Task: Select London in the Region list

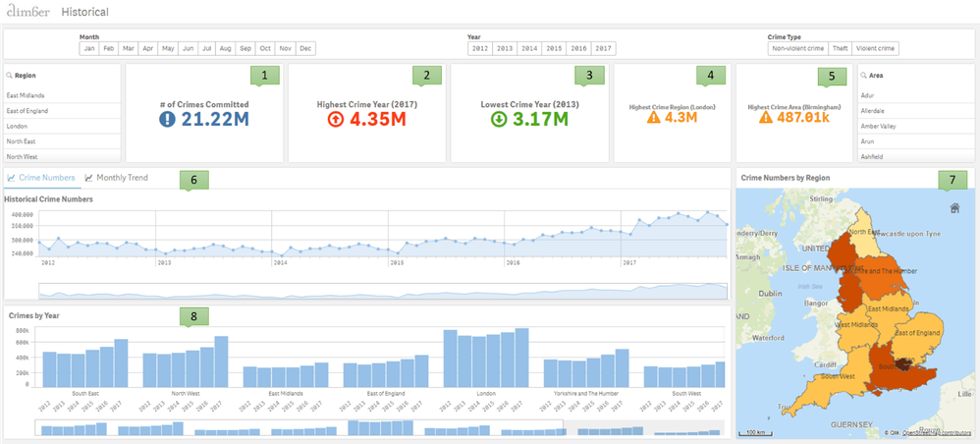Action: coord(62,126)
